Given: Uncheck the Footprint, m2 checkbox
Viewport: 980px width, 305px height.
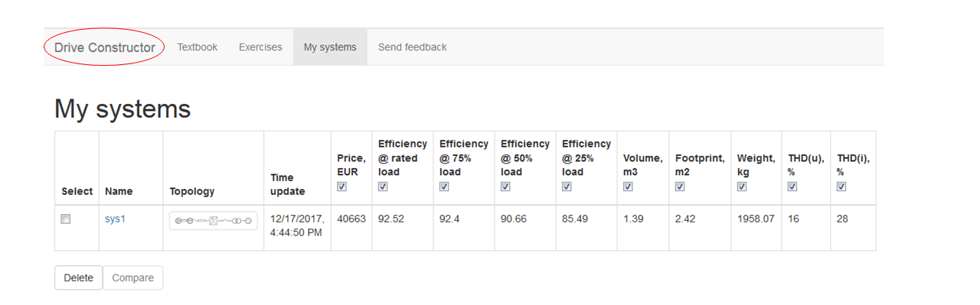Looking at the screenshot, I should click(680, 186).
